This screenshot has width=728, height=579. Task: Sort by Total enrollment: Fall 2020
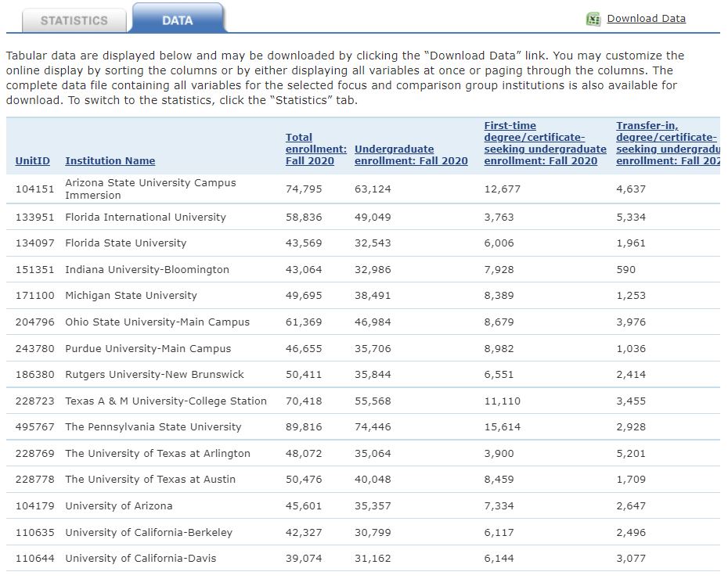pyautogui.click(x=315, y=149)
